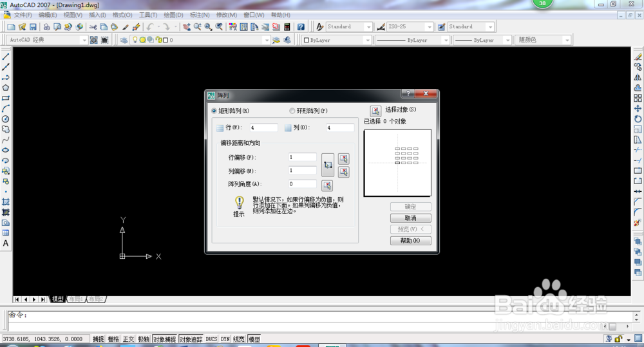Viewport: 644px width, 347px height.
Task: Select the Mirror modify tool
Action: [x=638, y=77]
